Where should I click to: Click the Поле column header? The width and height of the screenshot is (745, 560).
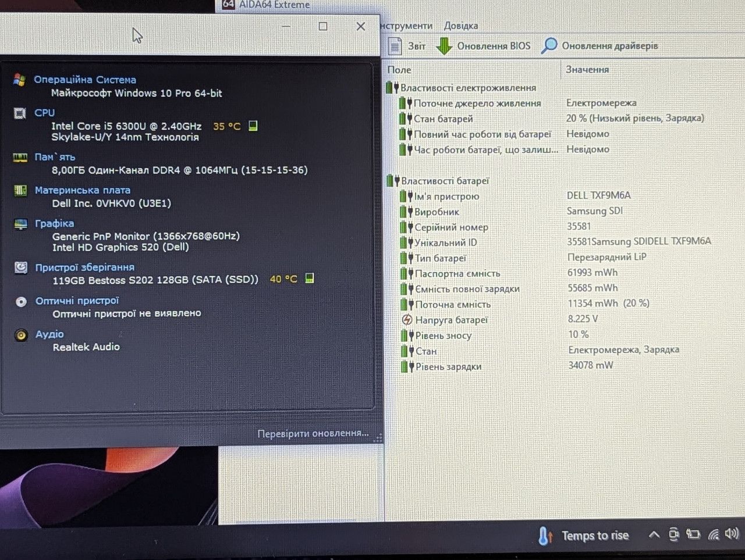[x=399, y=70]
